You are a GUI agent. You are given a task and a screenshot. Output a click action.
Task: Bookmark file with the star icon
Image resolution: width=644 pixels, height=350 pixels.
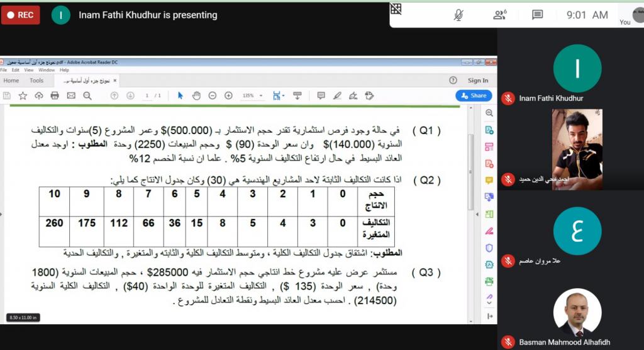pyautogui.click(x=23, y=96)
